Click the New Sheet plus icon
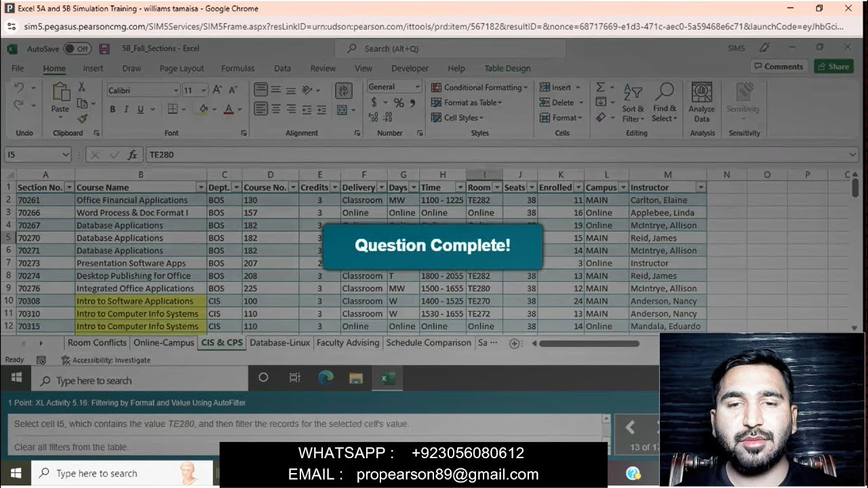 pyautogui.click(x=515, y=343)
